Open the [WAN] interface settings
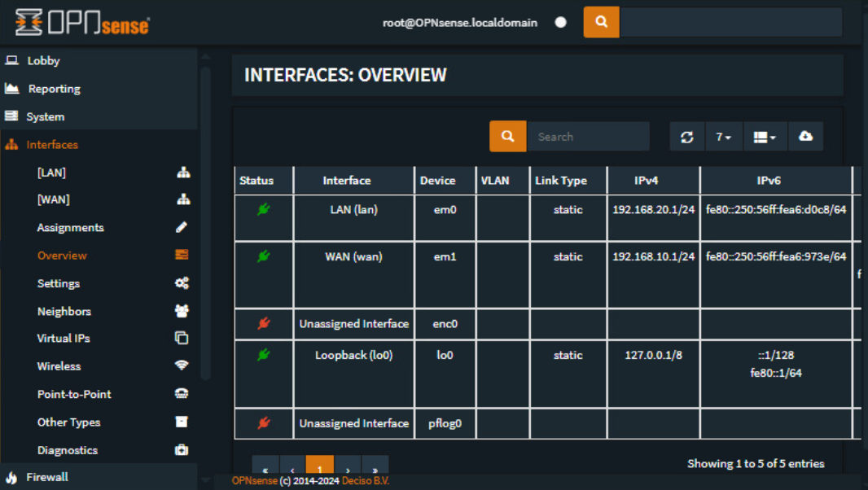868x490 pixels. (x=53, y=199)
